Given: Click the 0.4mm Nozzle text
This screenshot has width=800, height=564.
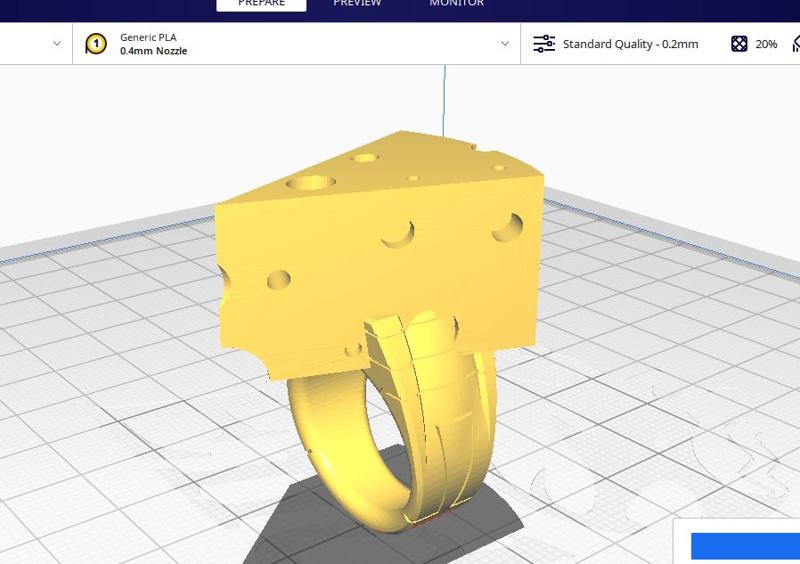Looking at the screenshot, I should tap(154, 51).
